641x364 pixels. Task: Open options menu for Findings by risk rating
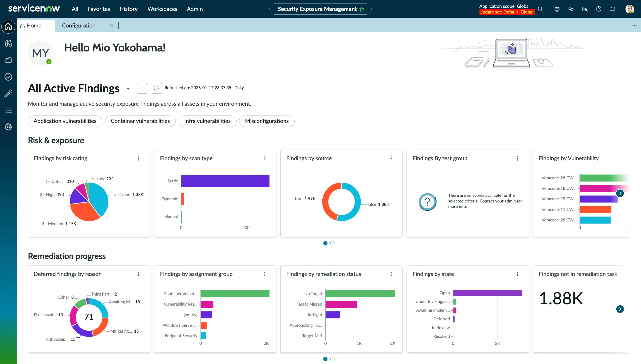[138, 158]
